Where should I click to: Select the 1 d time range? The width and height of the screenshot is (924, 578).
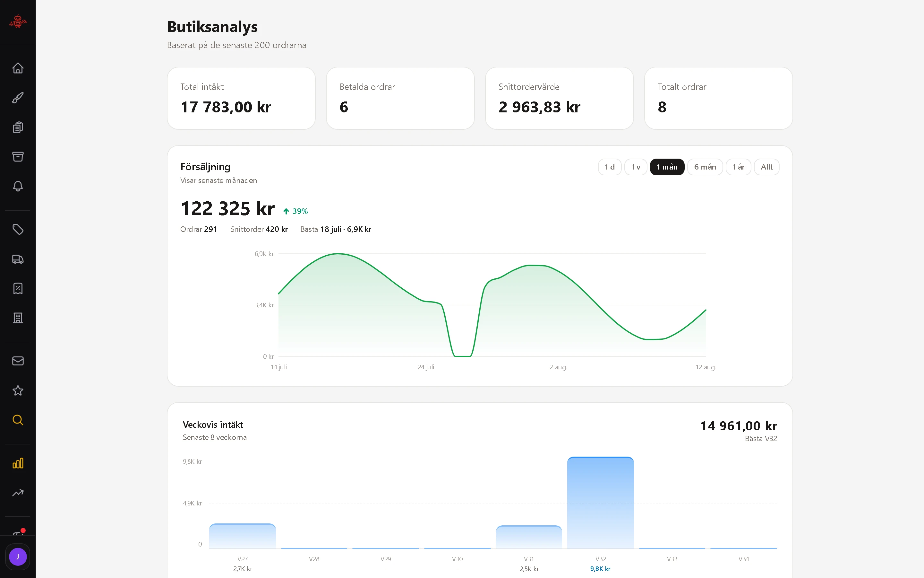609,167
